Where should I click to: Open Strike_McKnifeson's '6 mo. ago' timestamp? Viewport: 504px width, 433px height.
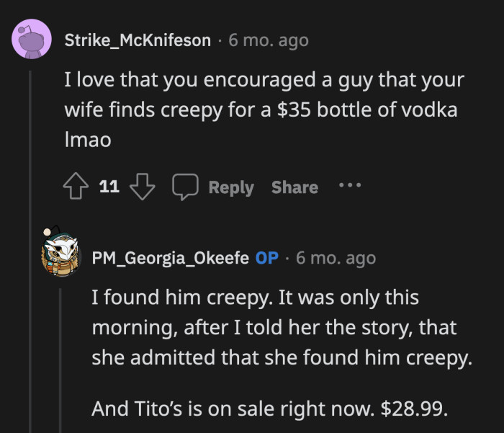click(269, 40)
